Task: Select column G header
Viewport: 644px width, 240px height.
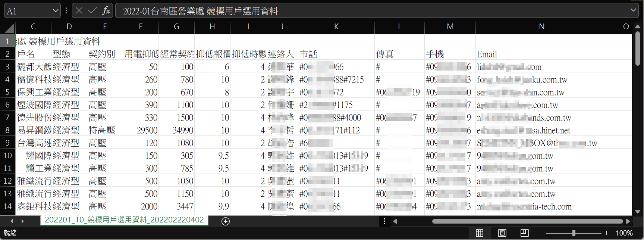Action: (176, 27)
